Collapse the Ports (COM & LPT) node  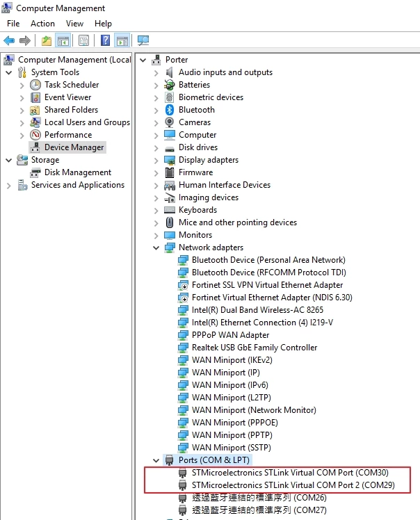(x=156, y=460)
